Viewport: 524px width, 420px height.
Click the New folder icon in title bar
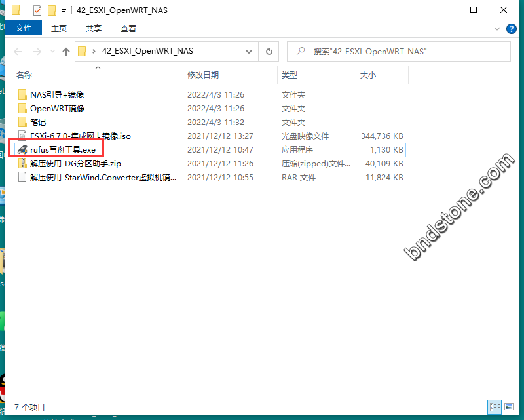(52, 10)
